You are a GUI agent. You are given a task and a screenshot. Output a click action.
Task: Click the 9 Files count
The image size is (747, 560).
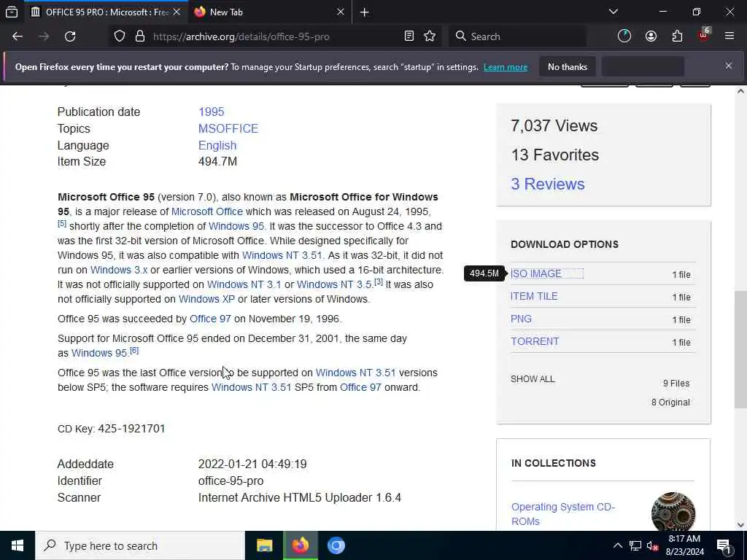pos(676,384)
